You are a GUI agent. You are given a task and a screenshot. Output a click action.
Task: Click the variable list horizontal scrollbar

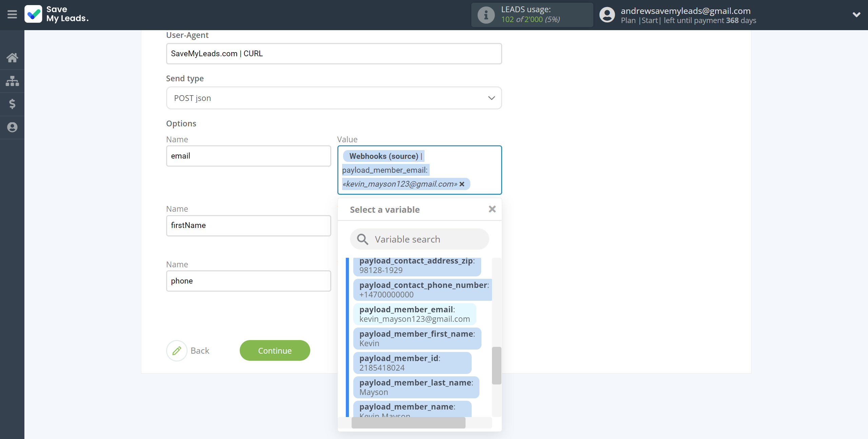408,423
